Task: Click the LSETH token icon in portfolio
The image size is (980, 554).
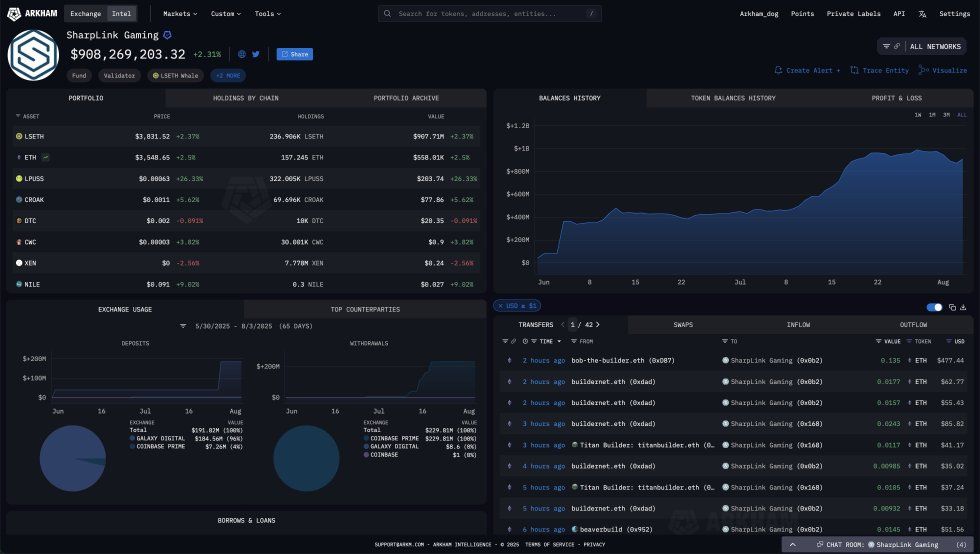Action: point(19,136)
